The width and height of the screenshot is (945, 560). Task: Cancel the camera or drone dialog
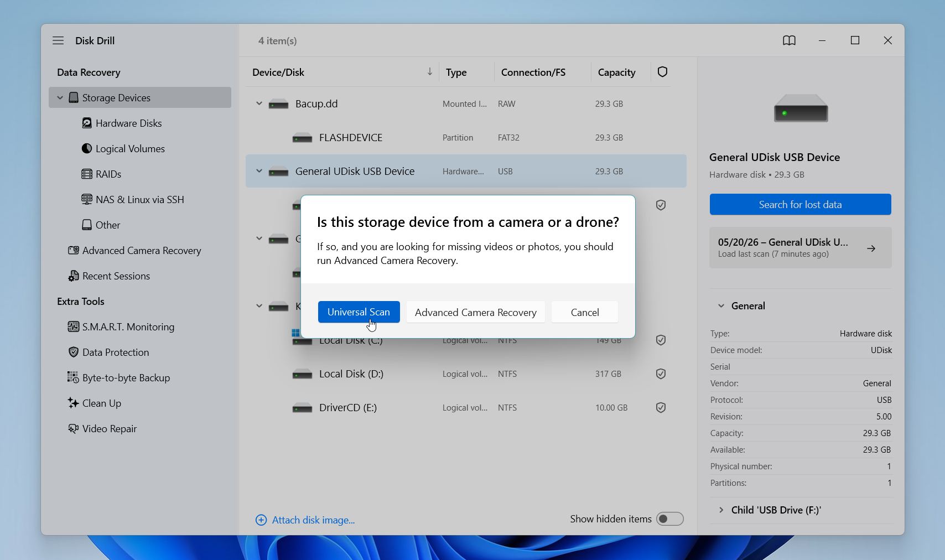(584, 312)
